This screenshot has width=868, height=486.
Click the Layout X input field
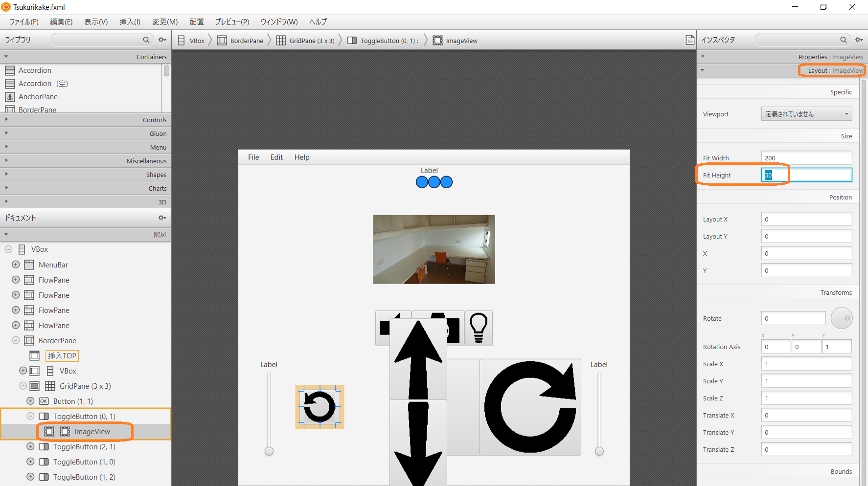click(x=806, y=219)
